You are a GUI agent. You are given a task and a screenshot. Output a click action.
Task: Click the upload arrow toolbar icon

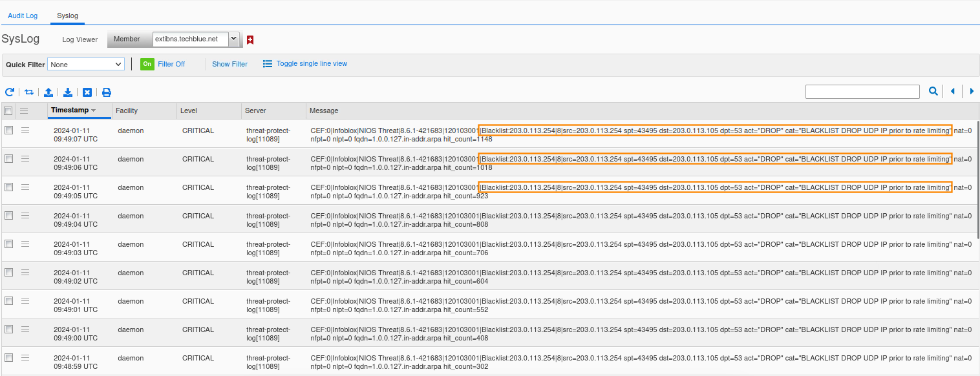[48, 92]
